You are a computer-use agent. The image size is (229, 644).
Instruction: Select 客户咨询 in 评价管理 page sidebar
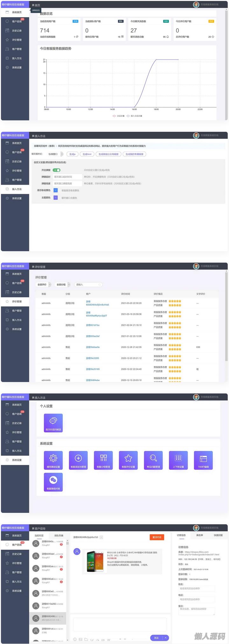coord(15,283)
